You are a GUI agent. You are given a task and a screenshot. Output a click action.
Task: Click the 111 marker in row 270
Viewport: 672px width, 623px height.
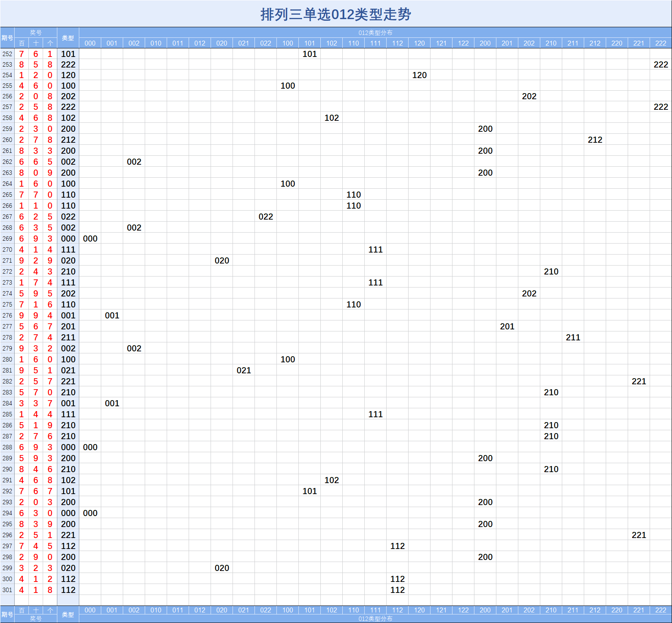pyautogui.click(x=376, y=250)
